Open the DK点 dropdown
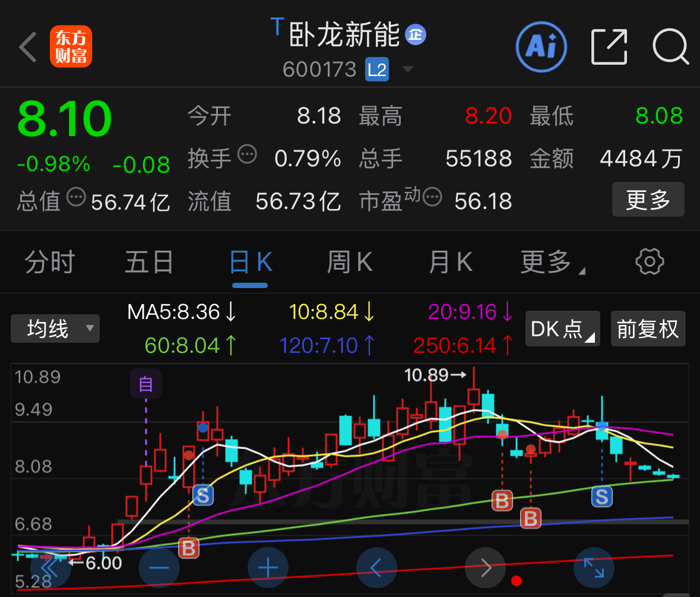Viewport: 700px width, 597px height. (x=562, y=328)
